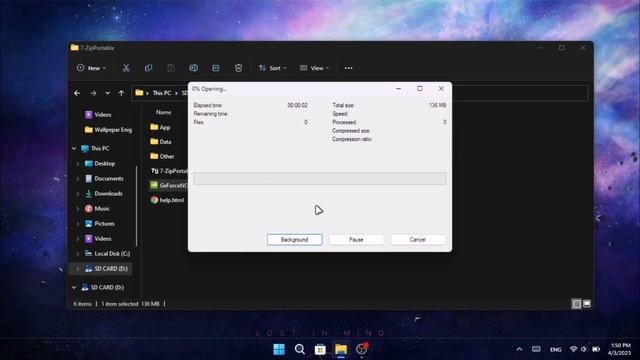The image size is (640, 360).
Task: Collapse the bottom SD CARD (D:) node
Action: pos(74,287)
